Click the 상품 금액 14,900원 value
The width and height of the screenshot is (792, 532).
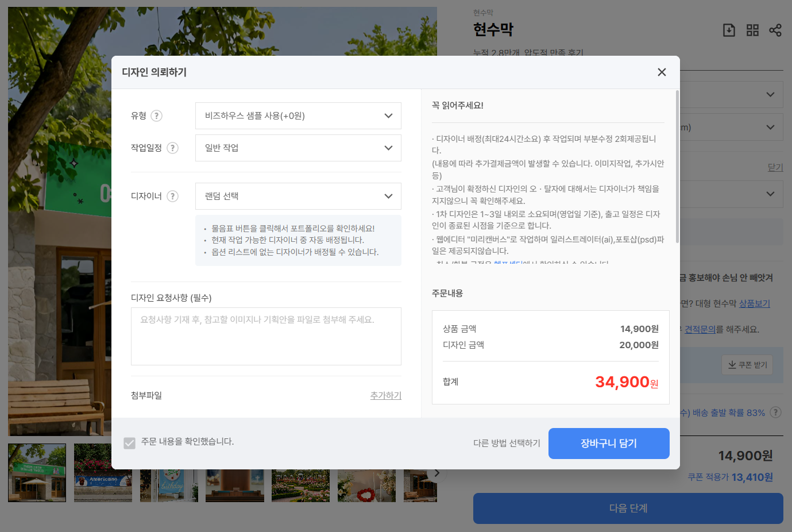click(x=639, y=329)
